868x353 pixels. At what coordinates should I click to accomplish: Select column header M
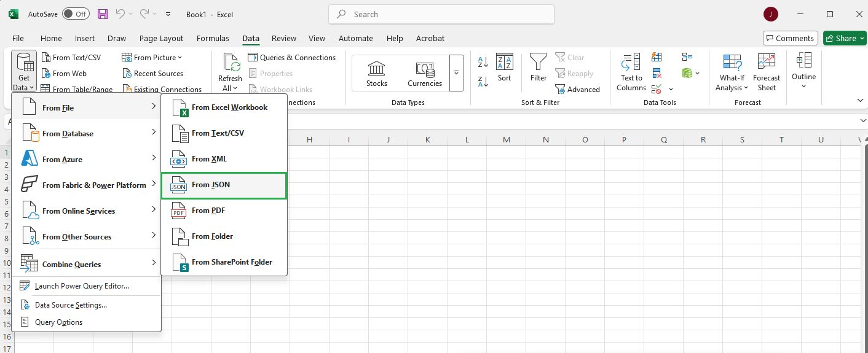(507, 140)
